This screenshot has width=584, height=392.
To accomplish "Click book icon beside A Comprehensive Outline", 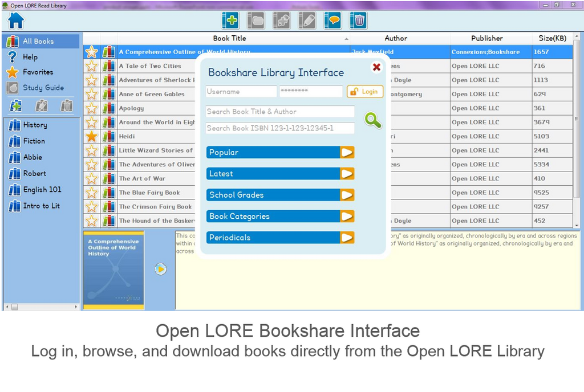I will 109,52.
